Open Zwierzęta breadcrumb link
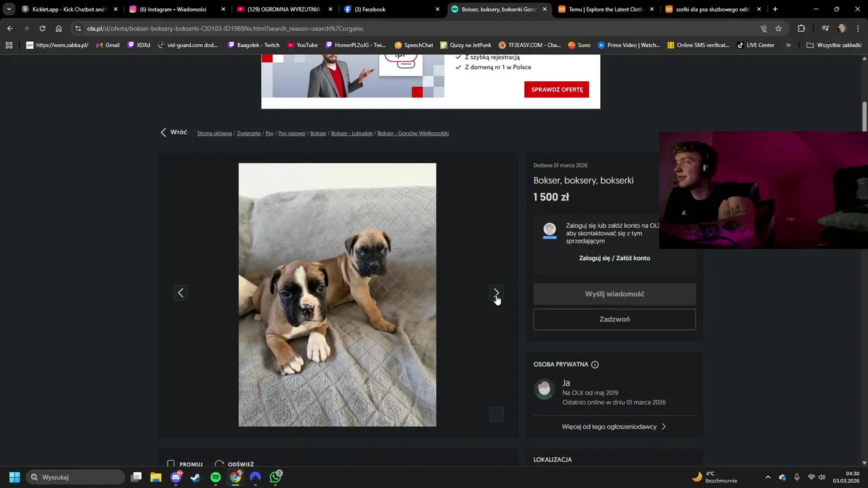 (x=249, y=134)
